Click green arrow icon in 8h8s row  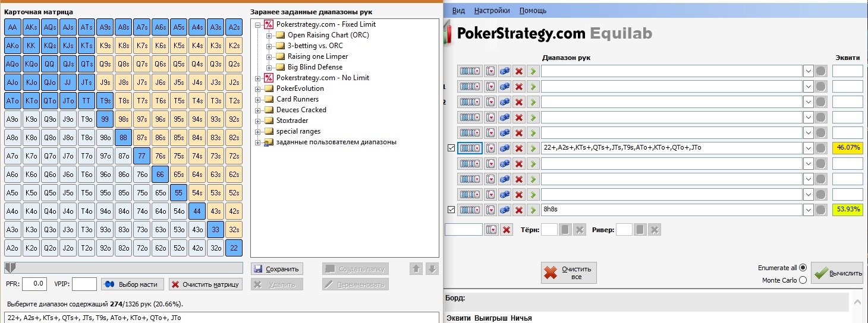pos(533,210)
